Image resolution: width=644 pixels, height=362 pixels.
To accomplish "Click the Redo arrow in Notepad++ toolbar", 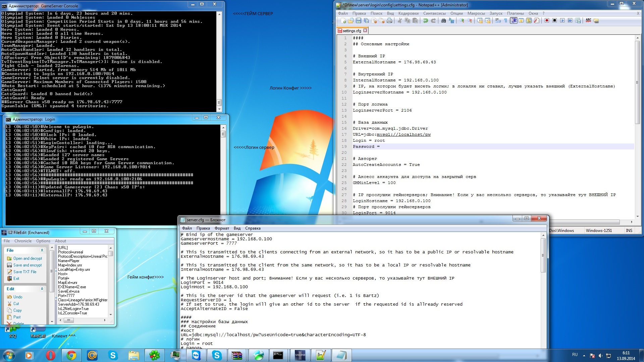I will (x=433, y=20).
